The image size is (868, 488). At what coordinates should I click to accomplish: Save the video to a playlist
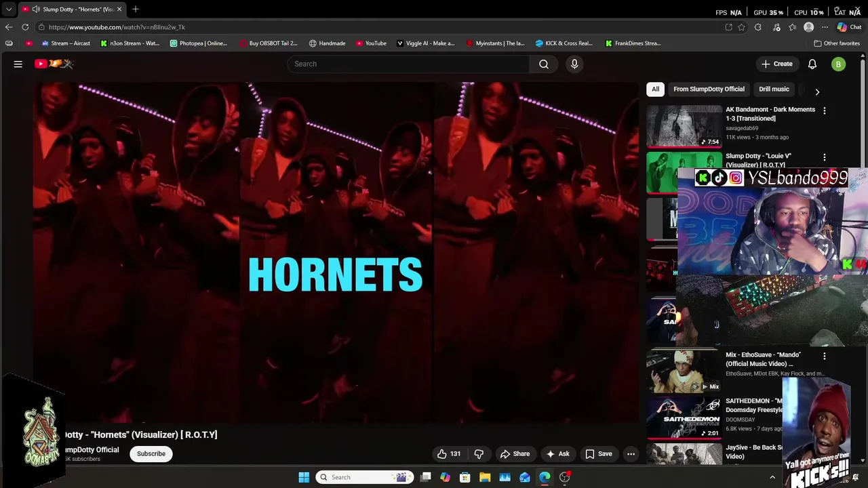pos(599,454)
